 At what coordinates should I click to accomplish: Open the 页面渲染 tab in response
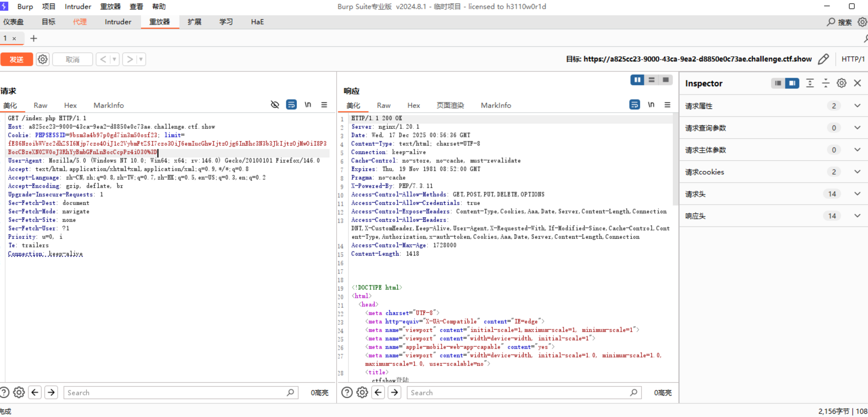pos(450,105)
